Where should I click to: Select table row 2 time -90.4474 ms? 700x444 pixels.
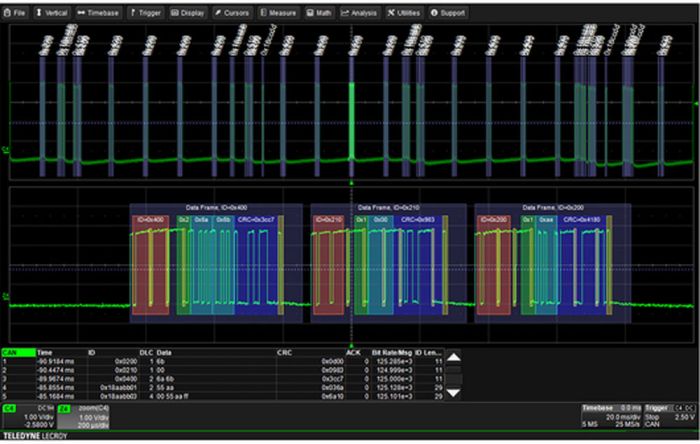(56, 370)
